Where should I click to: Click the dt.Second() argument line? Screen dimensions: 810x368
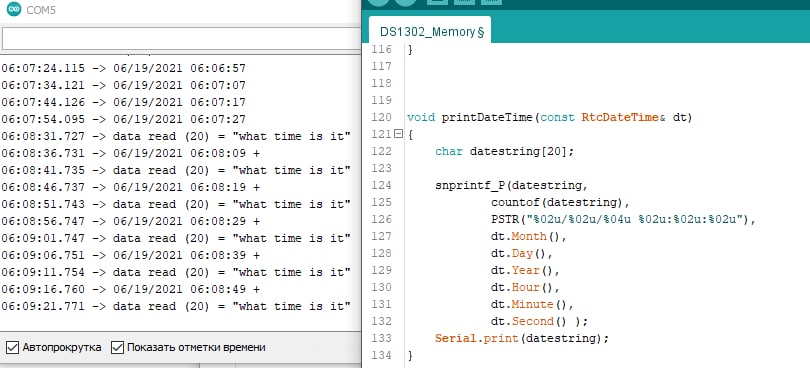[539, 321]
